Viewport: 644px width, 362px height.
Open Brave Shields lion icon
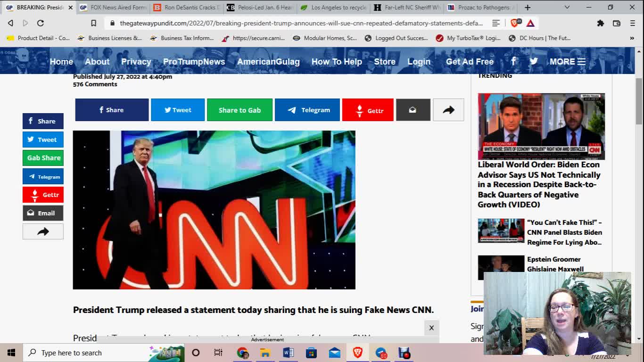(515, 23)
